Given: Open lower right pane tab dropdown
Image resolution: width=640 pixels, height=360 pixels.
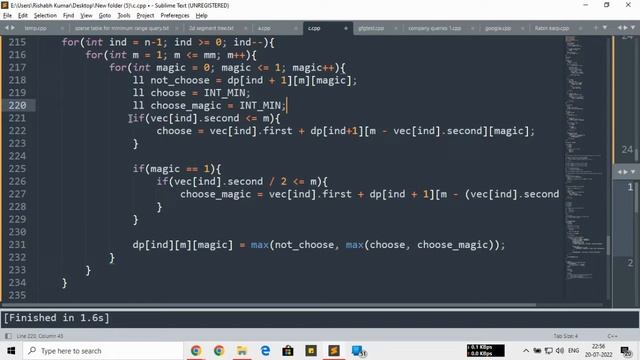Looking at the screenshot, I should coord(633,172).
